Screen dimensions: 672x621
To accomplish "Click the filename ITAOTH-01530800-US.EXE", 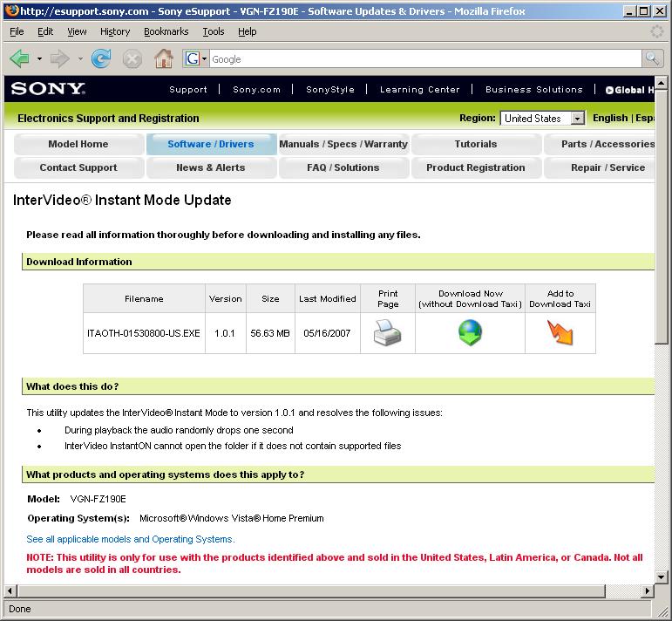I will click(144, 333).
